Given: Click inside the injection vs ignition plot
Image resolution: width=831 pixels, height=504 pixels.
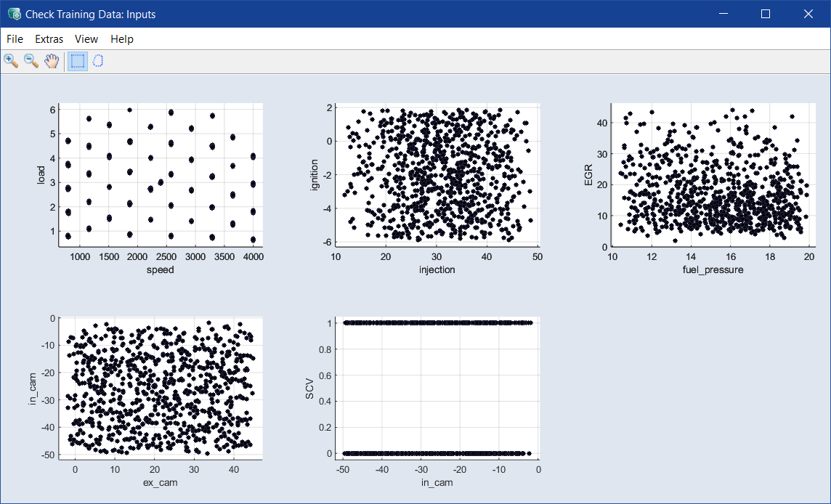Looking at the screenshot, I should click(436, 174).
